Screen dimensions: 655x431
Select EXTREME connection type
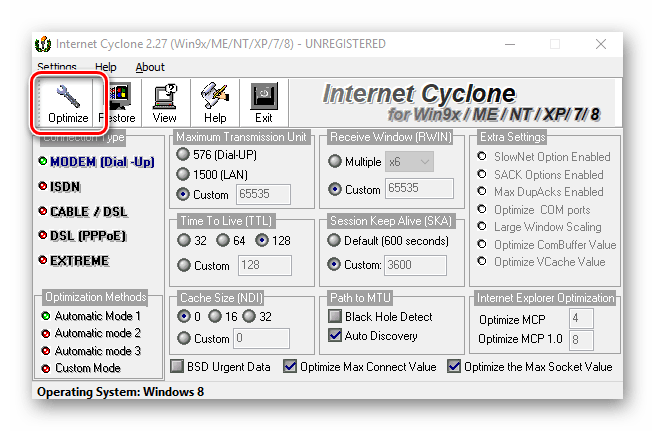pos(74,260)
